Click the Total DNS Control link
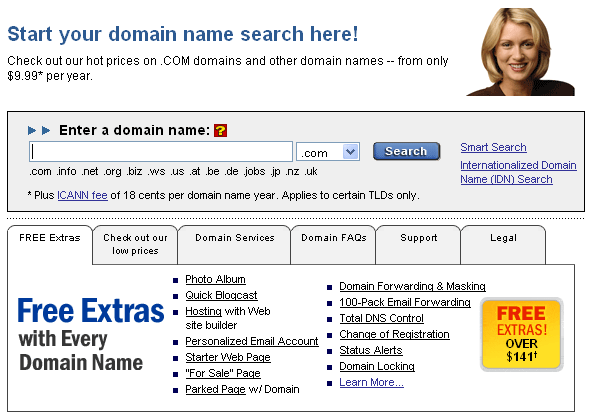Screen dimensions: 601x415 pyautogui.click(x=381, y=318)
